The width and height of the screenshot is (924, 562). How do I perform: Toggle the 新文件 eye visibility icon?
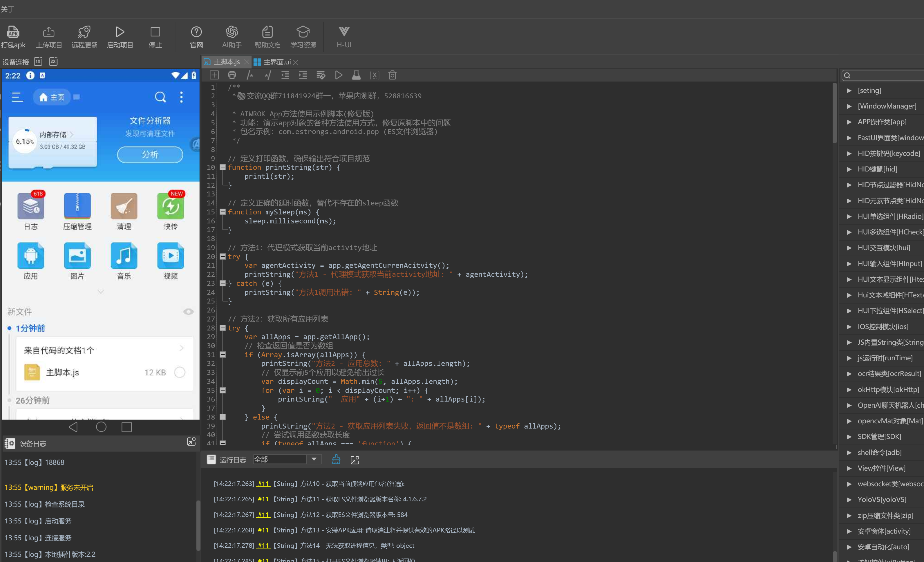click(x=188, y=312)
